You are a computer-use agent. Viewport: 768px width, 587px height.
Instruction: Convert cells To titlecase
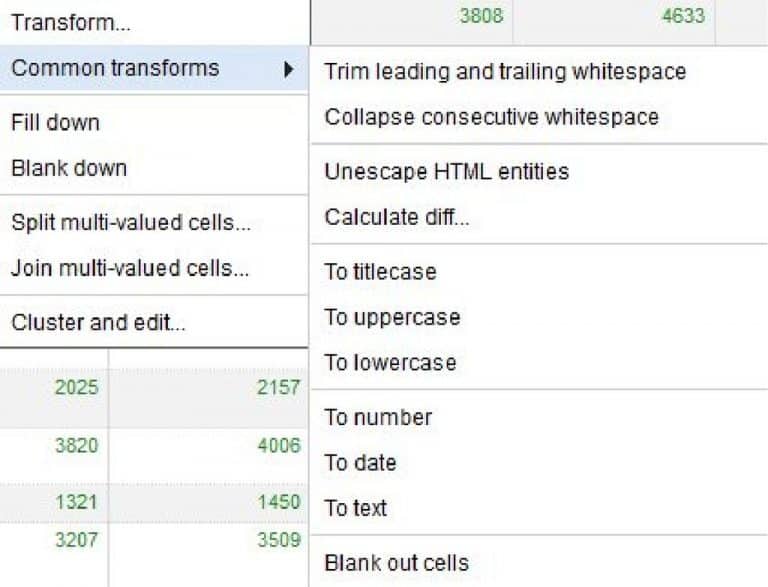[x=380, y=272]
